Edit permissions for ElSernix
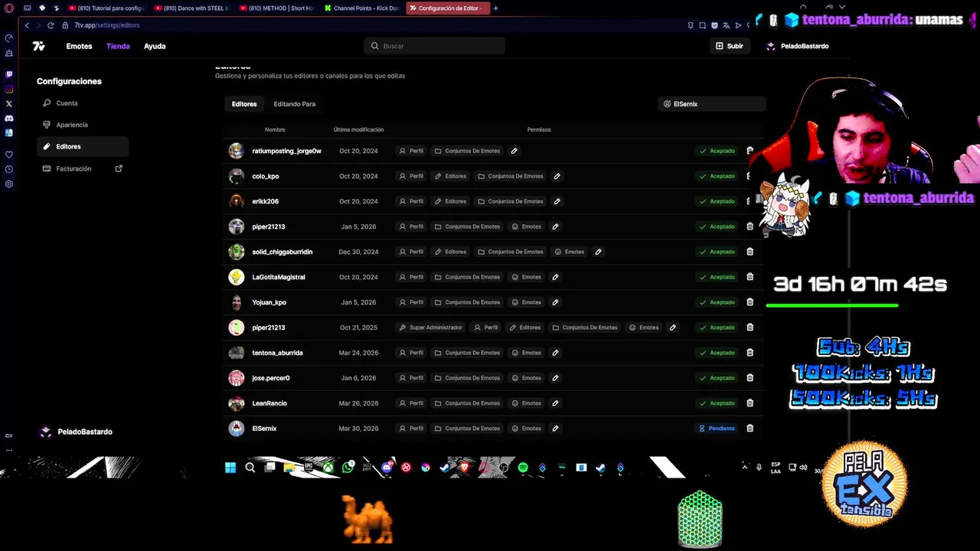This screenshot has height=551, width=980. 555,429
